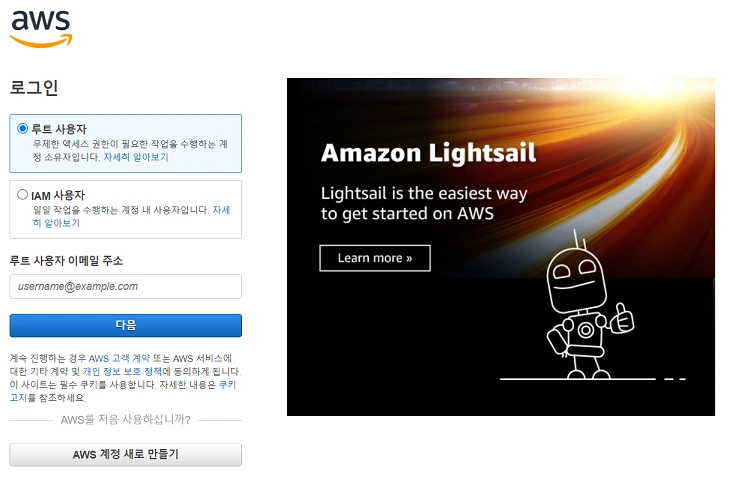This screenshot has width=735, height=482.
Task: Open the 개인 정보 보호 정책 link
Action: click(x=122, y=372)
